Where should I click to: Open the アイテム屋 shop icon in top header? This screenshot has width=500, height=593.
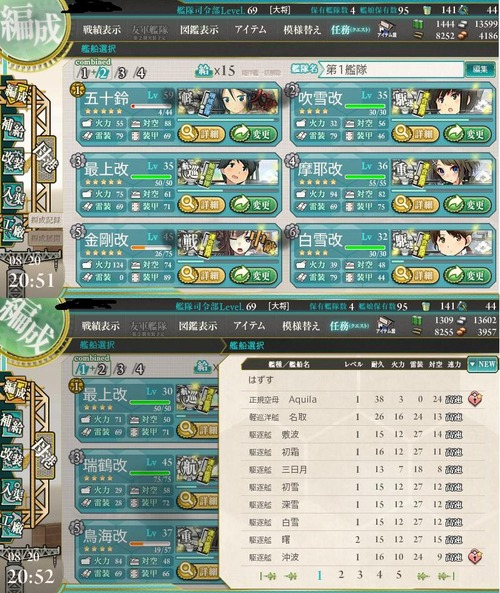pos(386,29)
